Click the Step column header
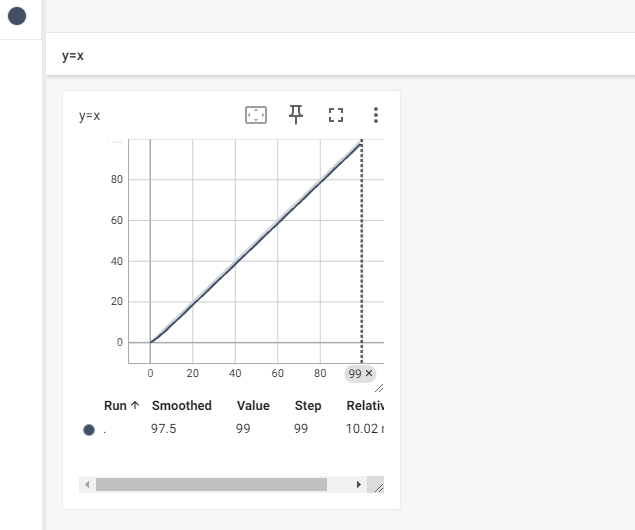Screen dimensions: 635x530 308,405
